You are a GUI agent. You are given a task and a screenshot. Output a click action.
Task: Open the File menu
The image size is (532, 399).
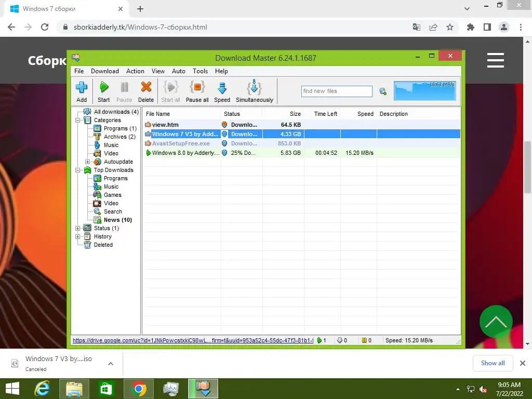pyautogui.click(x=79, y=71)
